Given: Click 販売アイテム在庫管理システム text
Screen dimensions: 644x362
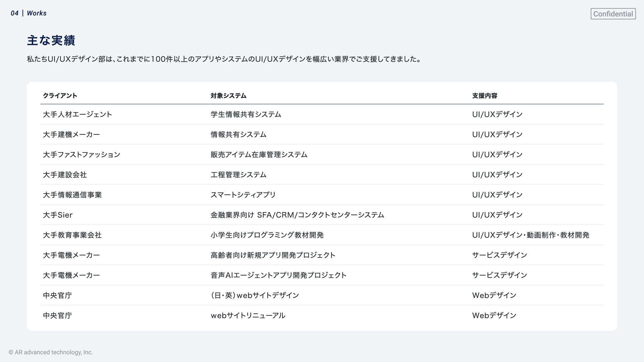Looking at the screenshot, I should (x=259, y=155).
